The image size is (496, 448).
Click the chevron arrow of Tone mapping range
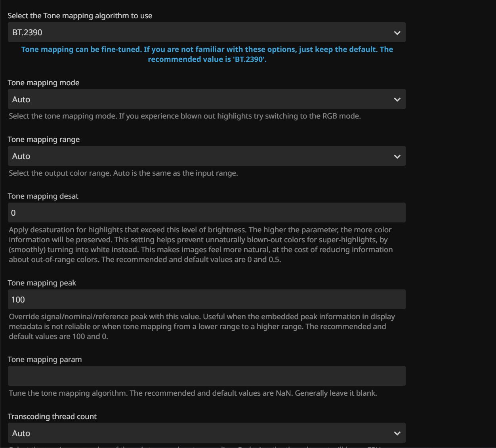tap(397, 157)
